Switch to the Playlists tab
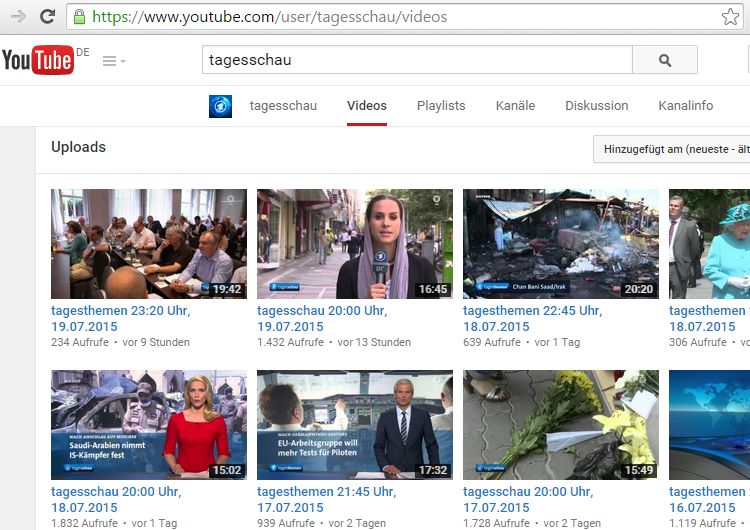Image resolution: width=750 pixels, height=530 pixels. click(x=441, y=106)
